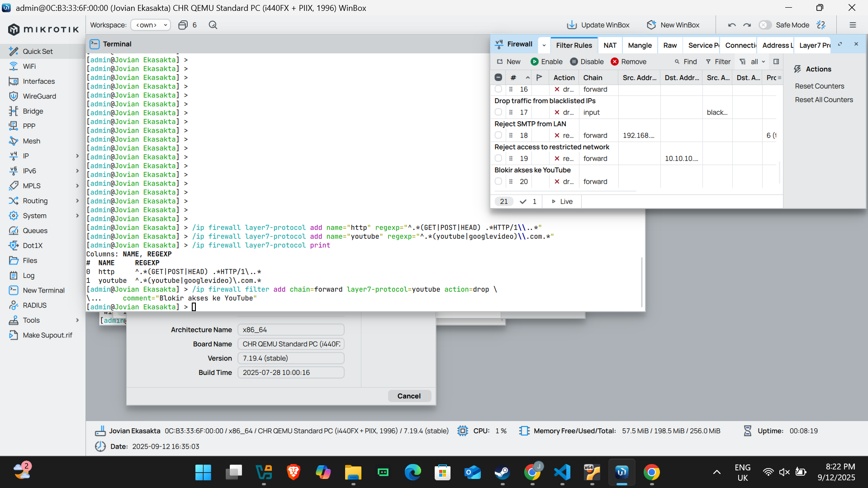The width and height of the screenshot is (868, 488).
Task: Check the box for rule 18
Action: 498,135
